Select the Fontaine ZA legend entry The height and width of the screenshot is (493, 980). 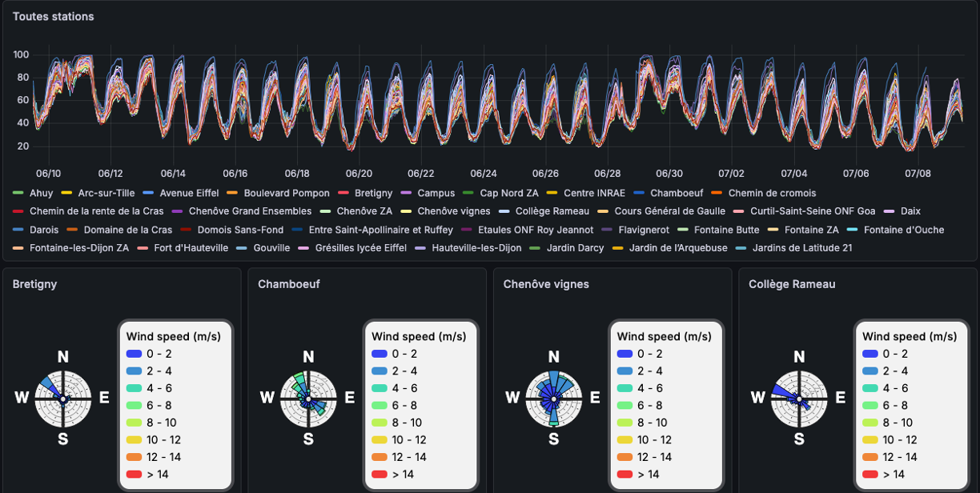812,230
